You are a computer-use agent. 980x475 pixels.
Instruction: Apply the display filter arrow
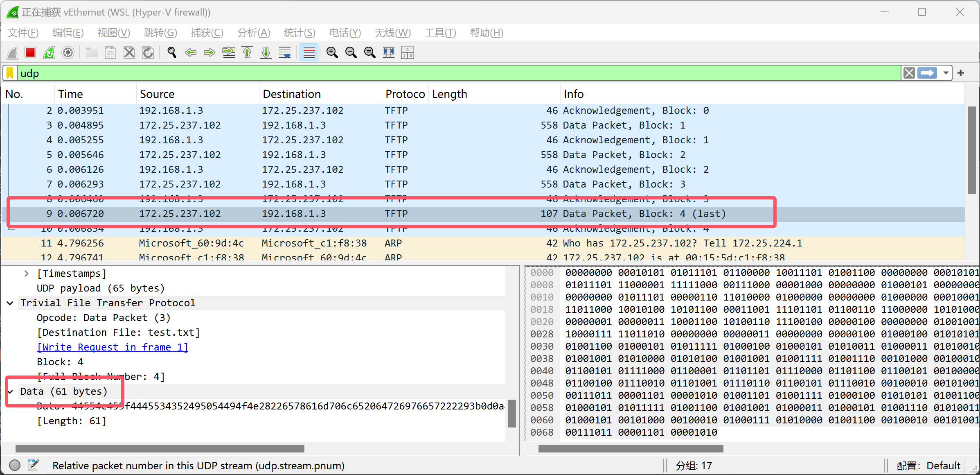click(x=927, y=73)
